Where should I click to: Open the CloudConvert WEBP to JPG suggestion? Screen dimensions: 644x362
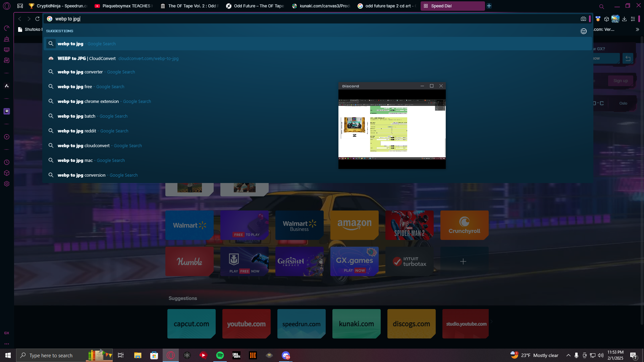click(87, 58)
